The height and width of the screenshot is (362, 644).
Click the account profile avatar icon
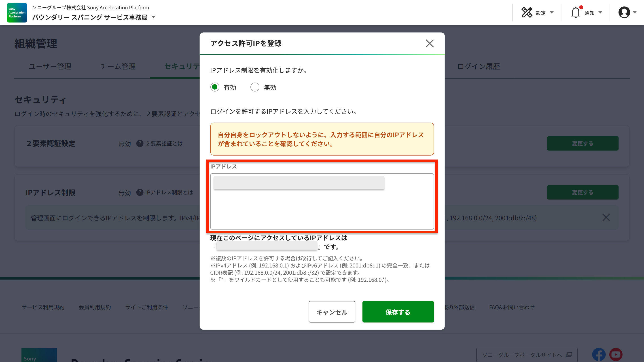(624, 12)
